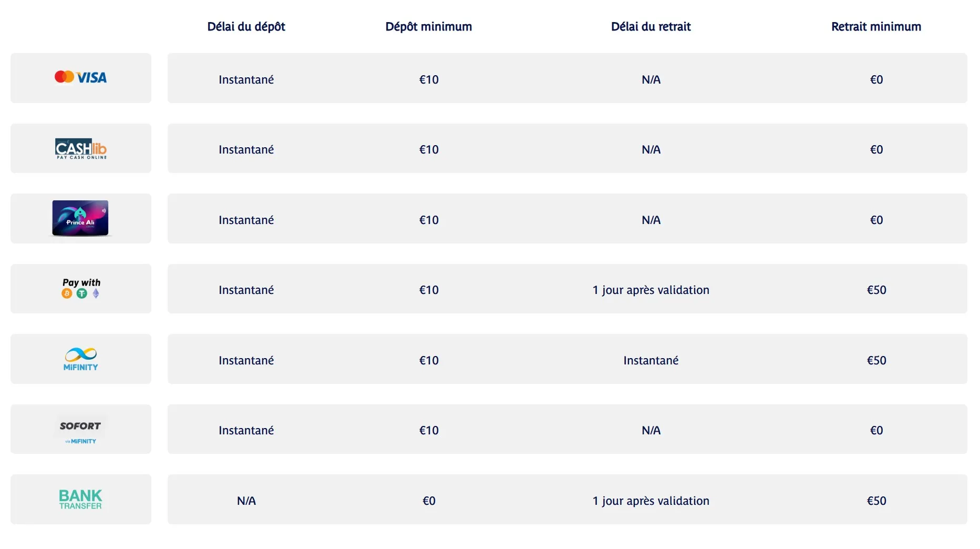Click the Visa row €10 deposit minimum
Viewport: 980px width, 549px height.
428,79
